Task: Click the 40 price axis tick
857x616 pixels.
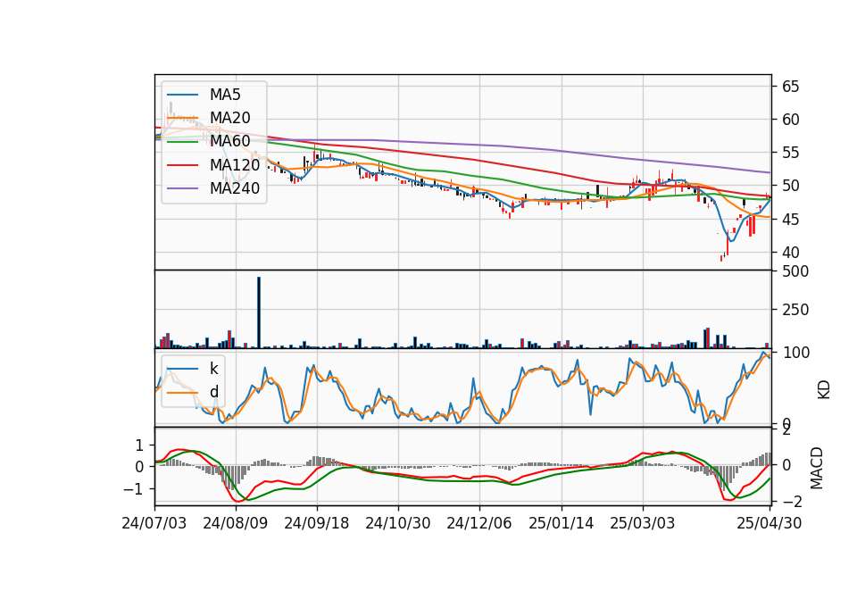Action: click(790, 253)
